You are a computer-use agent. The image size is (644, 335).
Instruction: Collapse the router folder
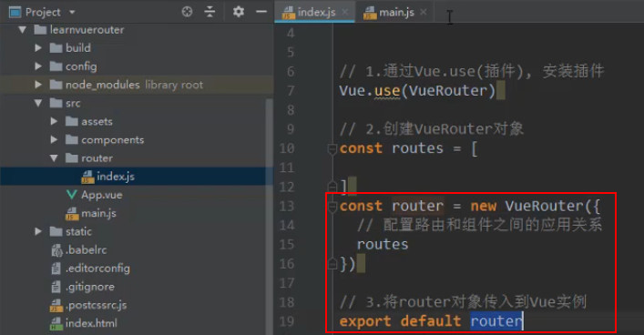pos(54,158)
